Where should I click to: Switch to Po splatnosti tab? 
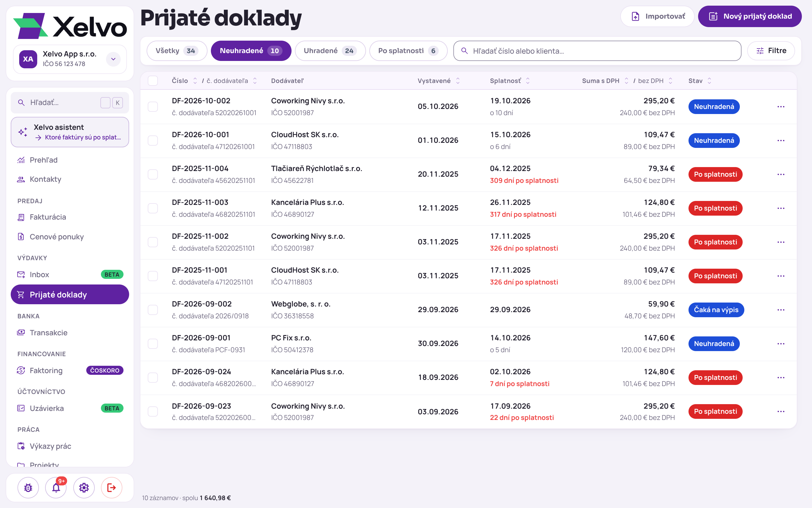coord(408,51)
